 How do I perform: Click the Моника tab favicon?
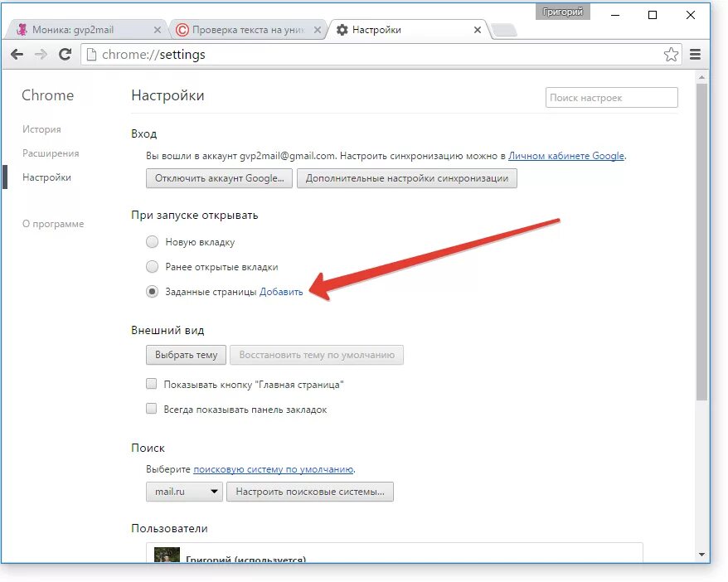click(22, 29)
